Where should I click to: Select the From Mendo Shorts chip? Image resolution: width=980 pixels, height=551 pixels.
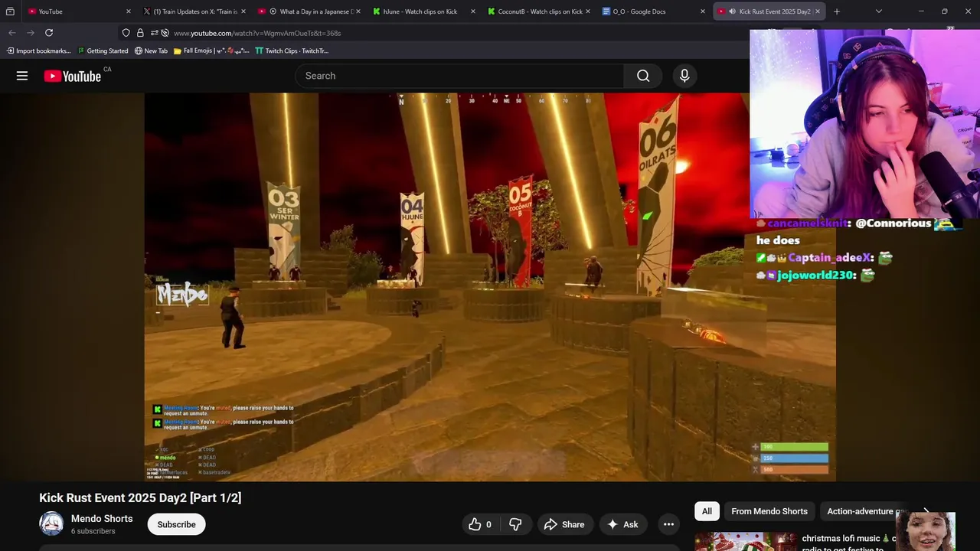coord(769,511)
